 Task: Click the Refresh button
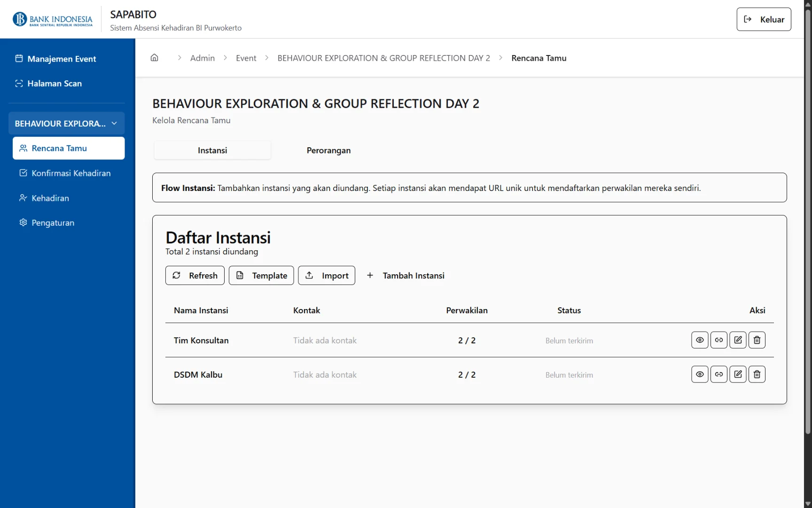tap(195, 276)
